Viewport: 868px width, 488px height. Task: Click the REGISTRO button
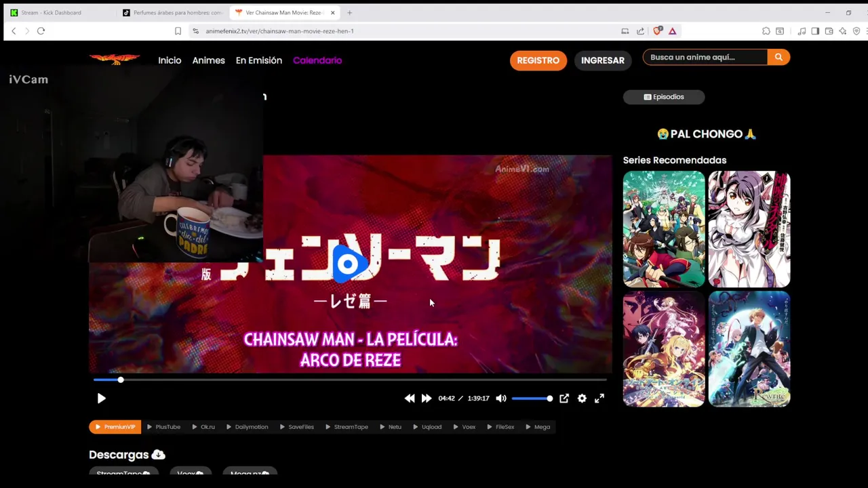pyautogui.click(x=538, y=60)
